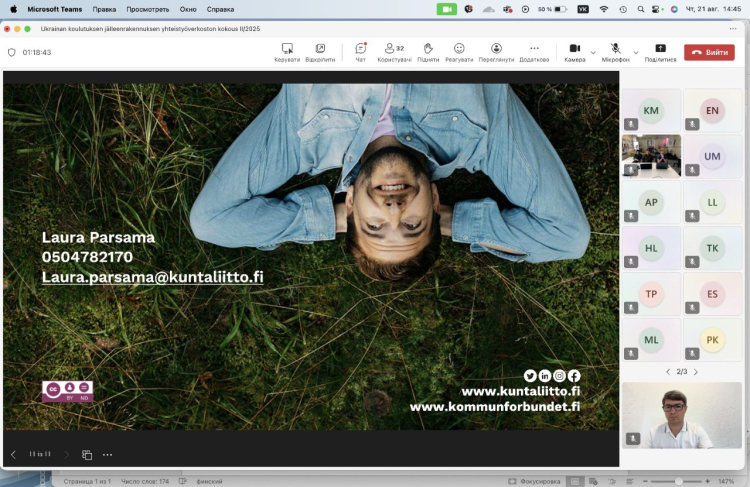Image resolution: width=750 pixels, height=487 pixels.
Task: Click Відкріпити pop-out icon
Action: (320, 49)
